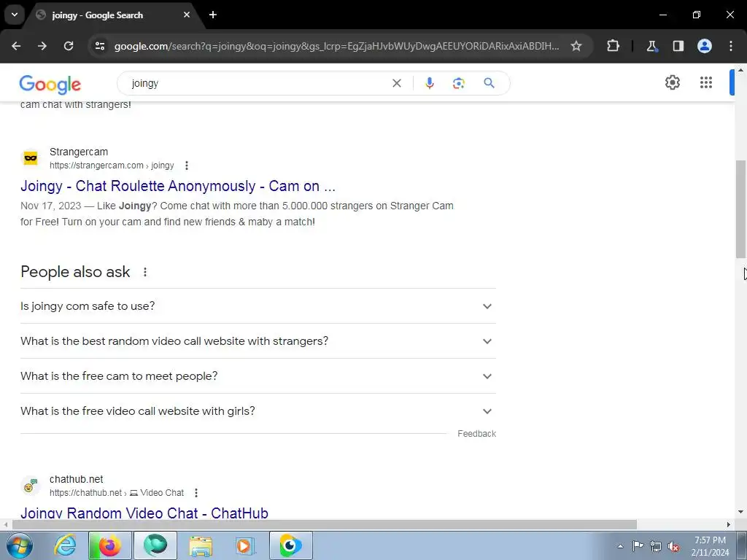Open Chrome Labs flask icon
This screenshot has width=747, height=560.
click(x=651, y=46)
